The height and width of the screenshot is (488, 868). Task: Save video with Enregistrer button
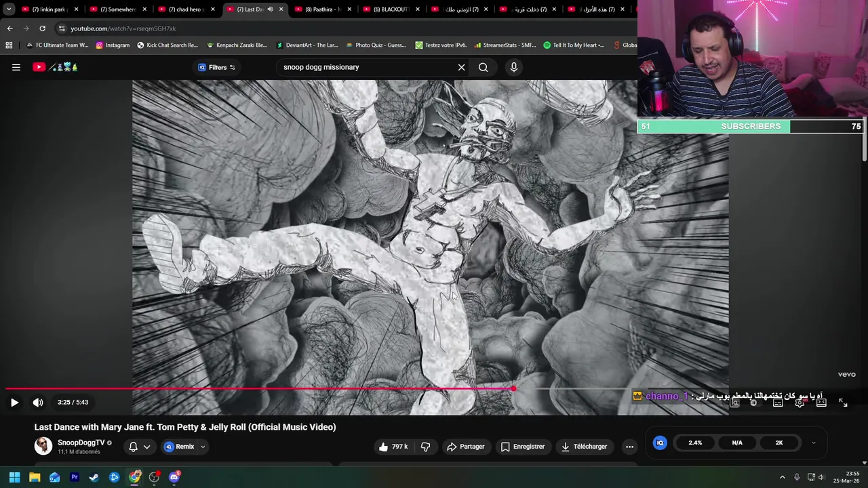coord(522,447)
